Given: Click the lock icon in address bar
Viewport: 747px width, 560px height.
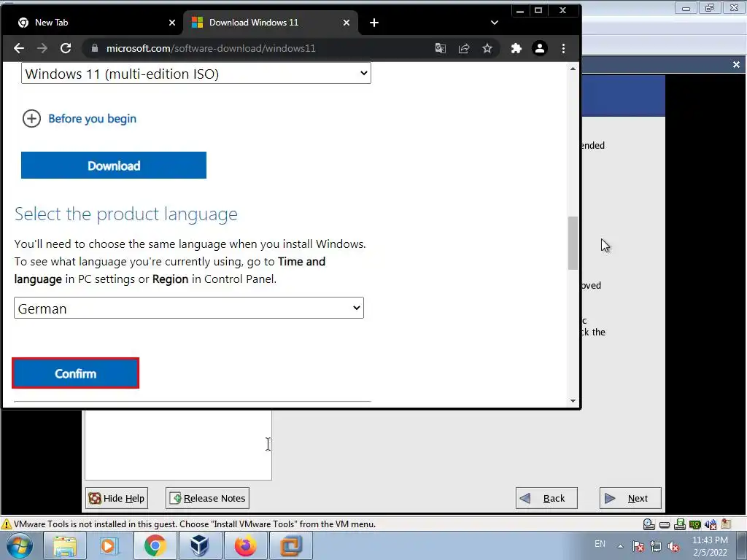Looking at the screenshot, I should click(x=94, y=48).
